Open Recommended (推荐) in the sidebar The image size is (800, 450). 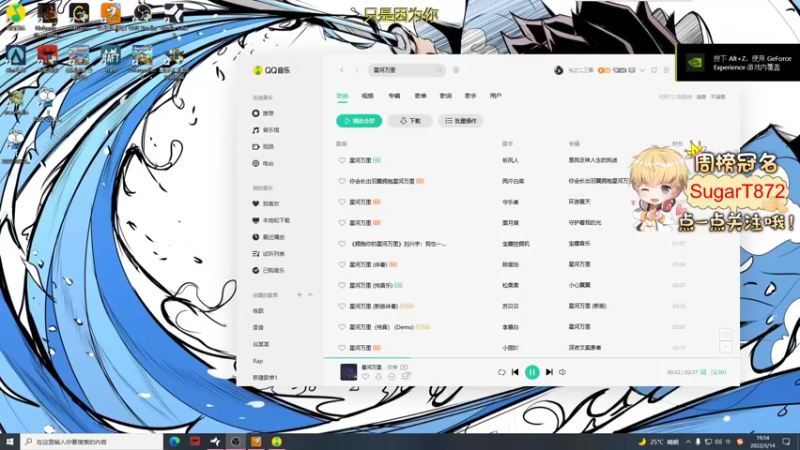[x=263, y=113]
